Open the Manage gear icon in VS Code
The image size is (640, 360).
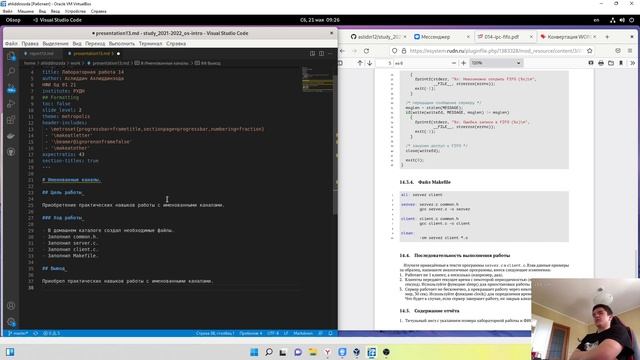click(x=11, y=322)
